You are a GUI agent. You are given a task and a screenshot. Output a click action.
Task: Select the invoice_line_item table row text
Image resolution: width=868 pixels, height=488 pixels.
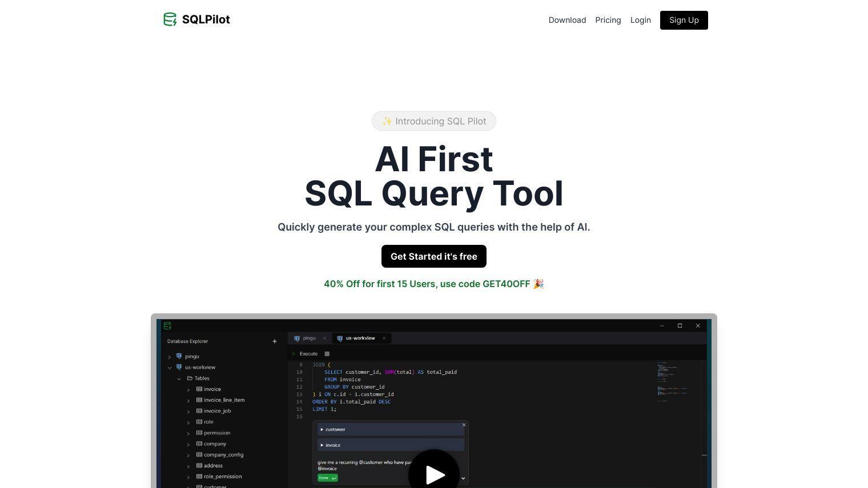(x=224, y=400)
